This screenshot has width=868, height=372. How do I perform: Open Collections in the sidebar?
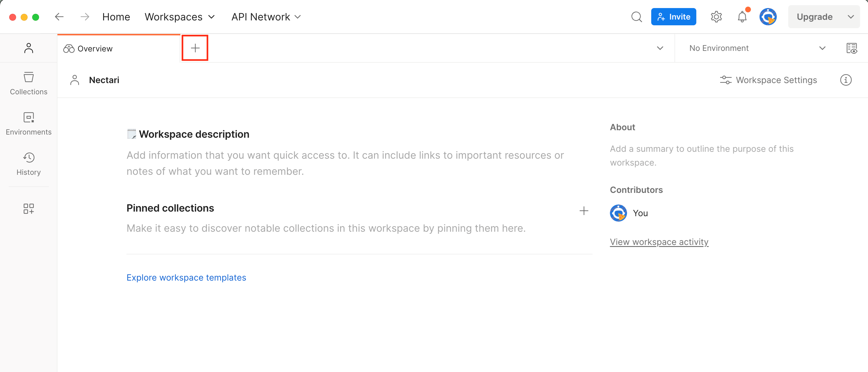tap(29, 83)
